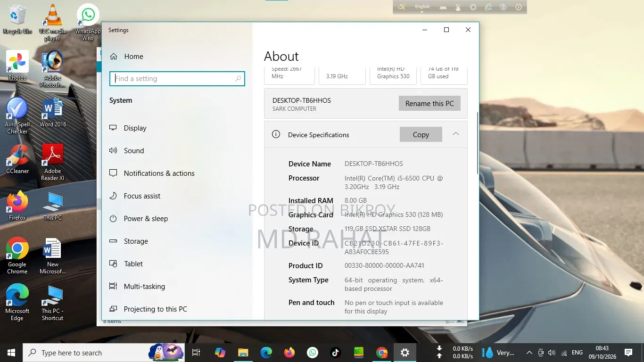Open File Explorer from the taskbar
This screenshot has height=362, width=644.
click(x=243, y=353)
